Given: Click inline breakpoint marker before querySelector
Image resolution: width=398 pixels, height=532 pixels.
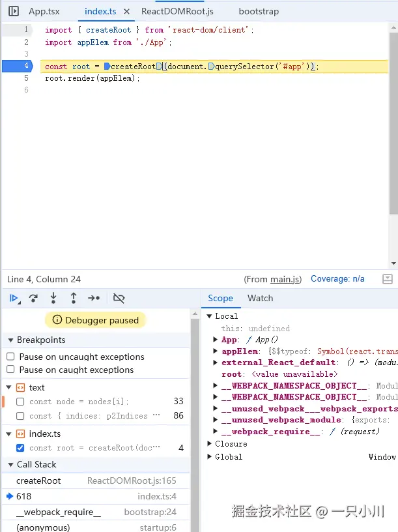Looking at the screenshot, I should pos(211,66).
